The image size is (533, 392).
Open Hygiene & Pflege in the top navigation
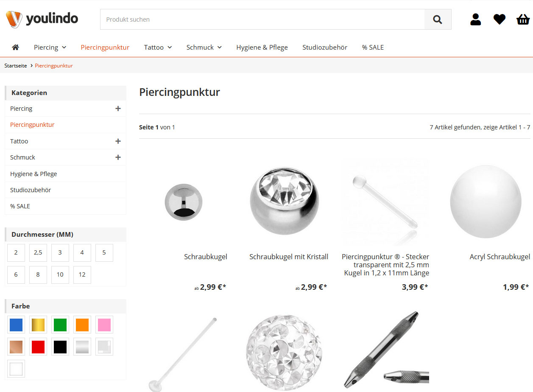pos(262,47)
